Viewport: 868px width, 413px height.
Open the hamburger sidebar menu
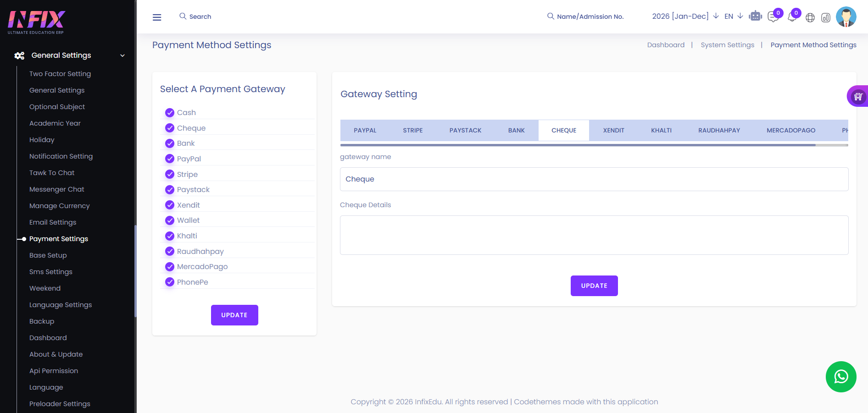(157, 17)
